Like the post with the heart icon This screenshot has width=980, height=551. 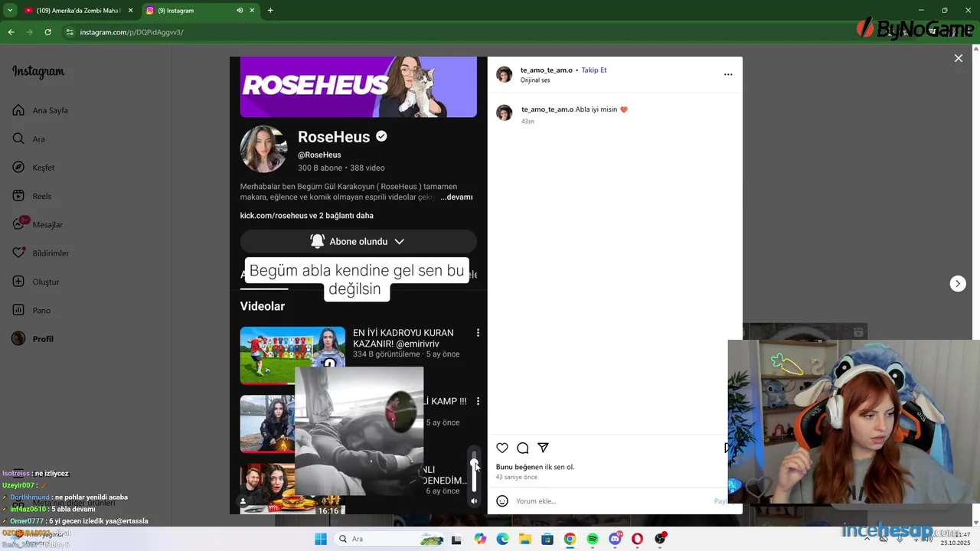click(x=502, y=448)
